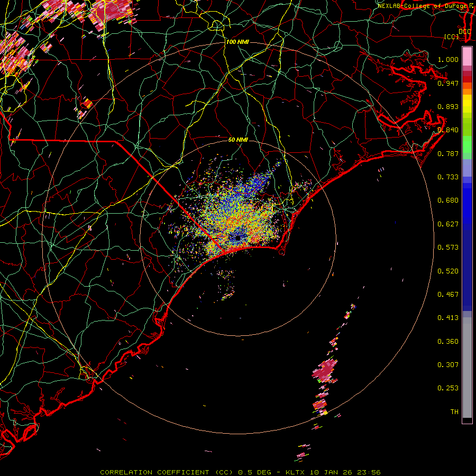Select the 0.307 scale label

448,365
